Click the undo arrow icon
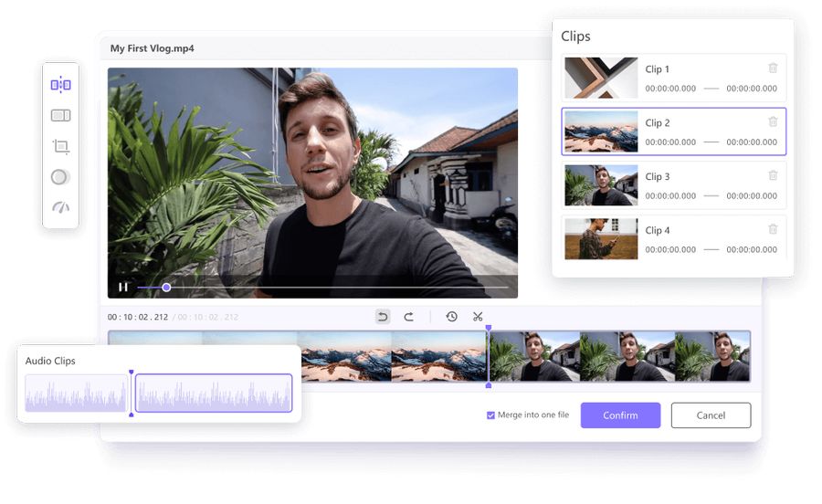The height and width of the screenshot is (504, 822). coord(383,317)
